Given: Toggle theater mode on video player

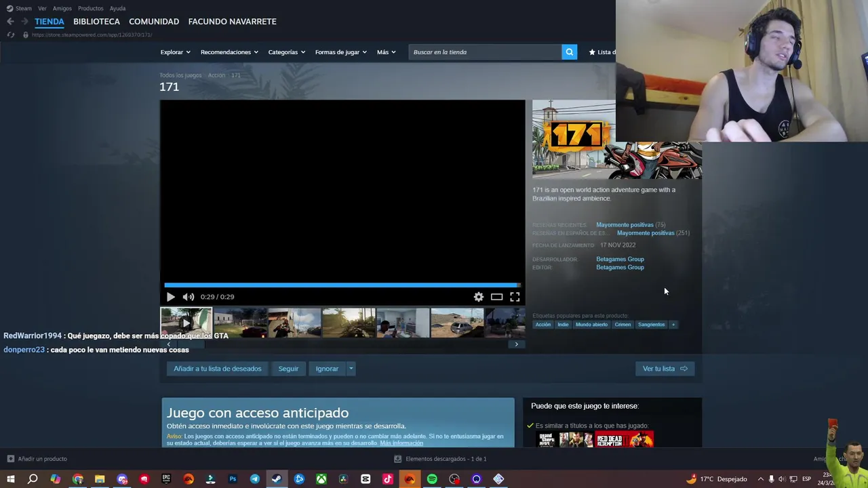Looking at the screenshot, I should click(497, 297).
